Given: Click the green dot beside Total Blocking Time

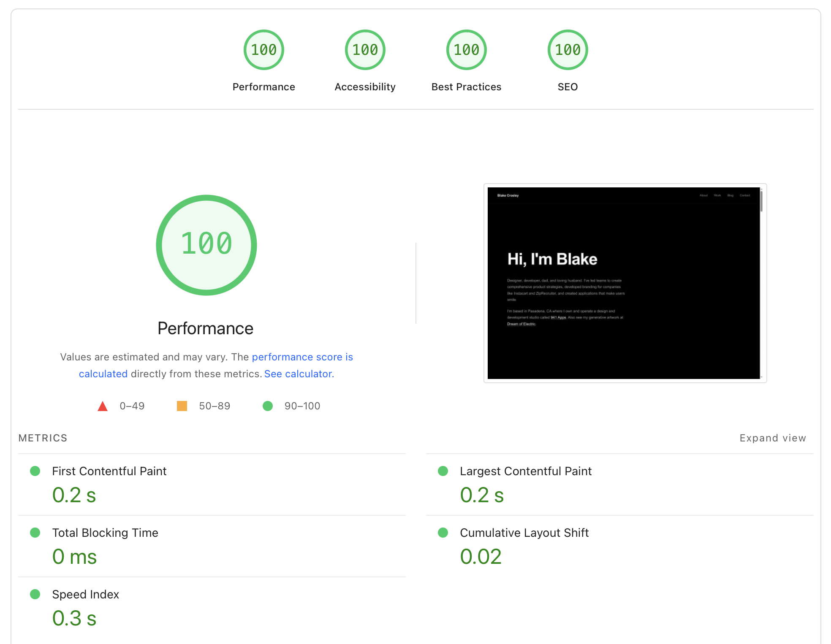Looking at the screenshot, I should click(35, 533).
